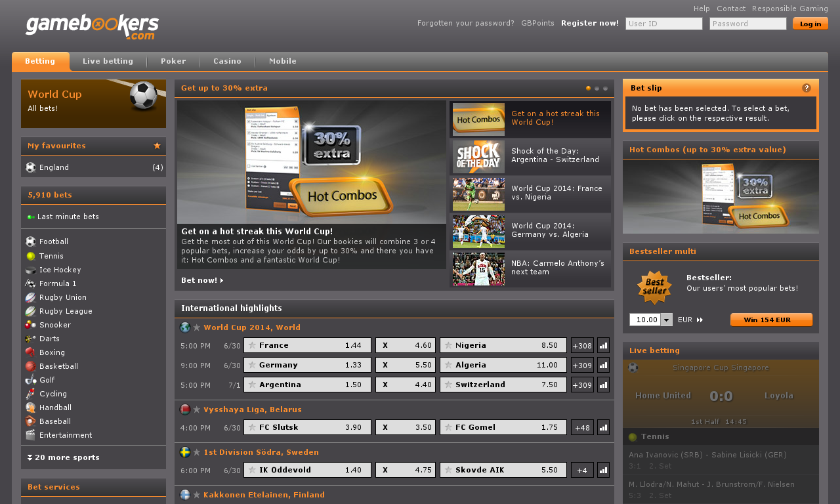Image resolution: width=840 pixels, height=504 pixels.
Task: Click the Log in button
Action: click(x=810, y=24)
